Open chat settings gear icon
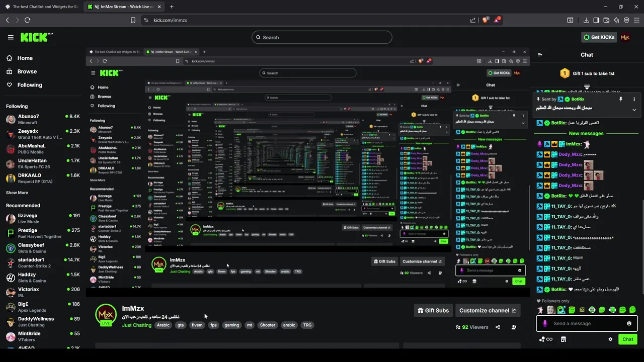644x362 pixels. 610,339
